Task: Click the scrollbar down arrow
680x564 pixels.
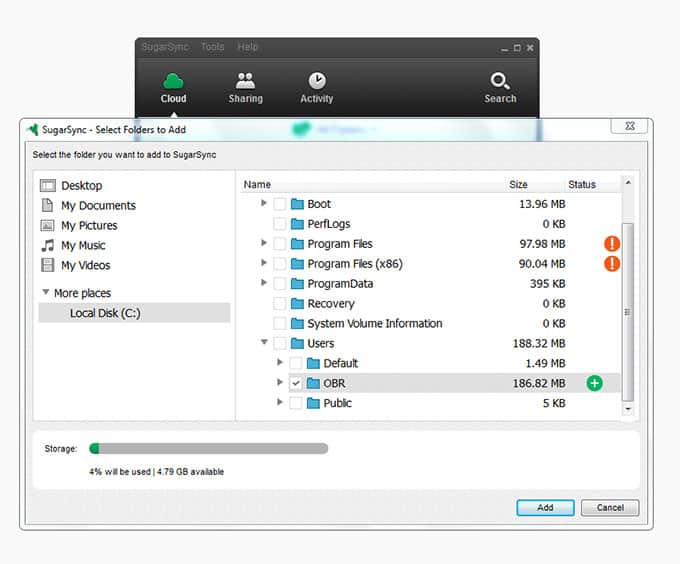Action: (628, 408)
